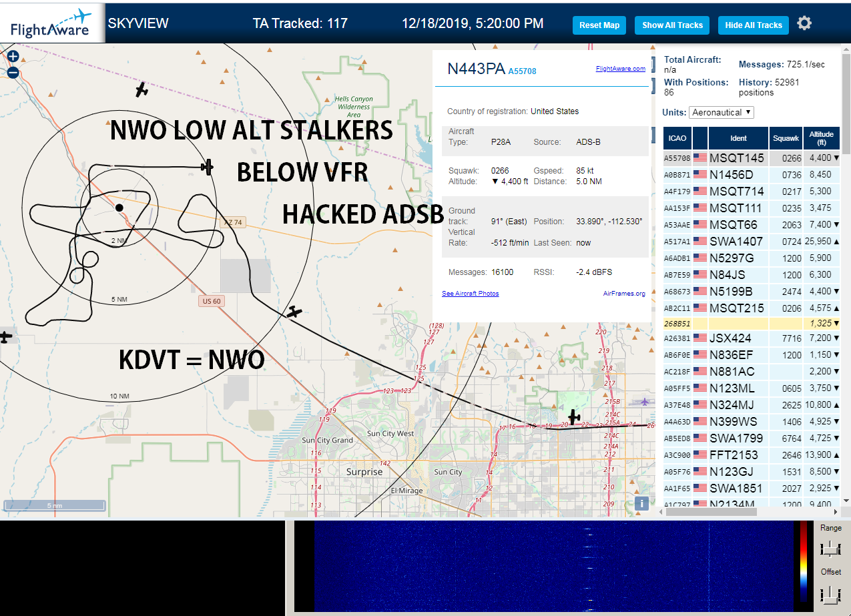Select the N123GJ aircraft row
This screenshot has height=616, width=851.
pos(752,472)
